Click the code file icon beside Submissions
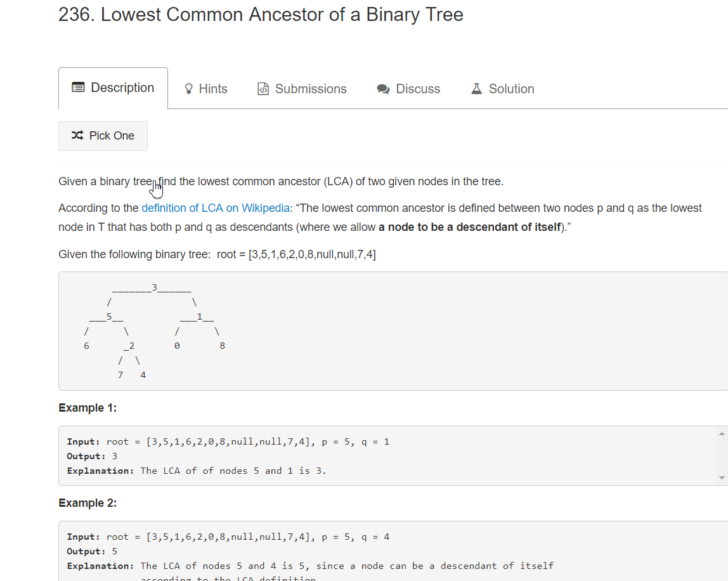The height and width of the screenshot is (581, 728). click(263, 88)
